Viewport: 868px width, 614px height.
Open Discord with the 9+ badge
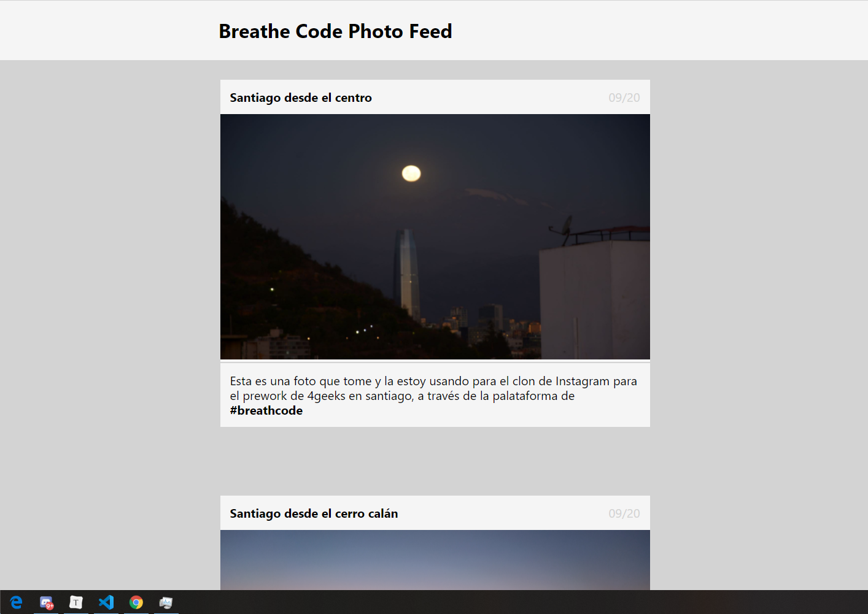pyautogui.click(x=46, y=602)
